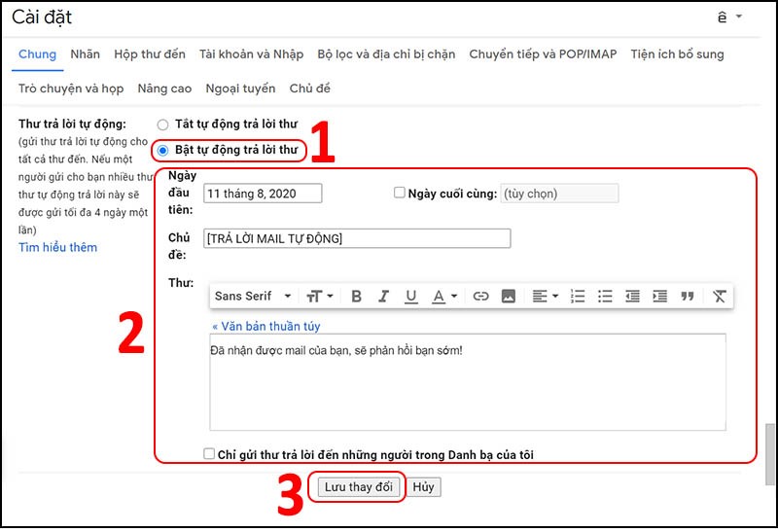Open the text color picker
Viewport: 778px width, 532px height.
coord(444,297)
